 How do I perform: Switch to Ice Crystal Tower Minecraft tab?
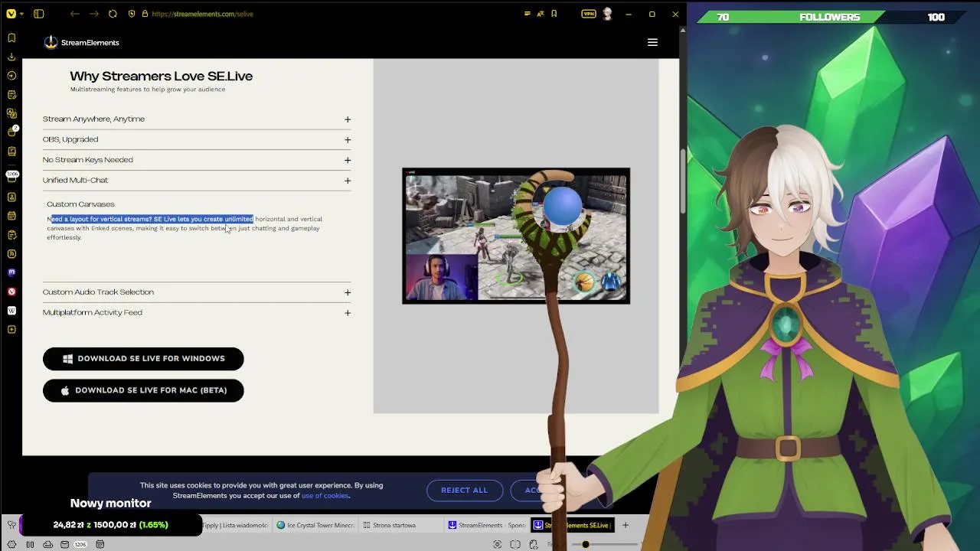315,525
